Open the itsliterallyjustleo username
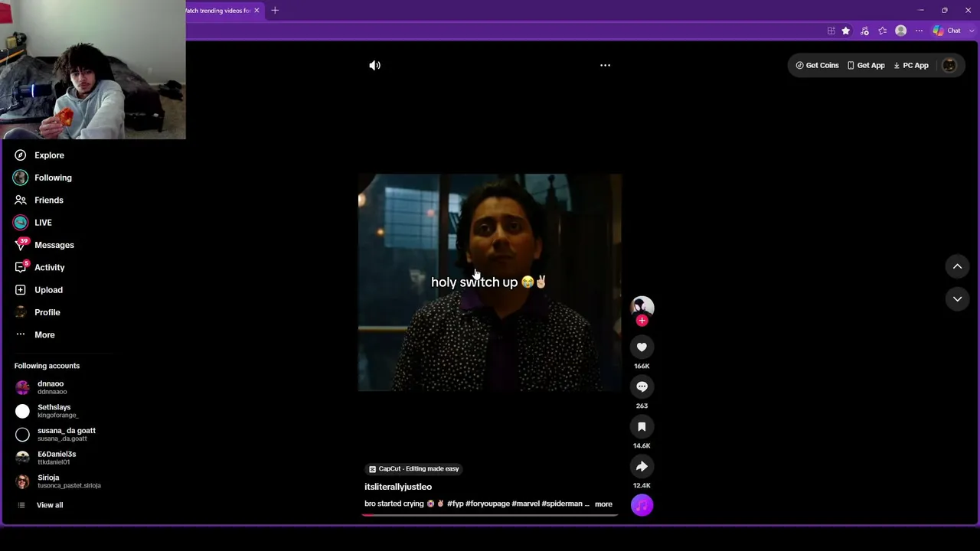Image resolution: width=980 pixels, height=551 pixels. (x=398, y=487)
